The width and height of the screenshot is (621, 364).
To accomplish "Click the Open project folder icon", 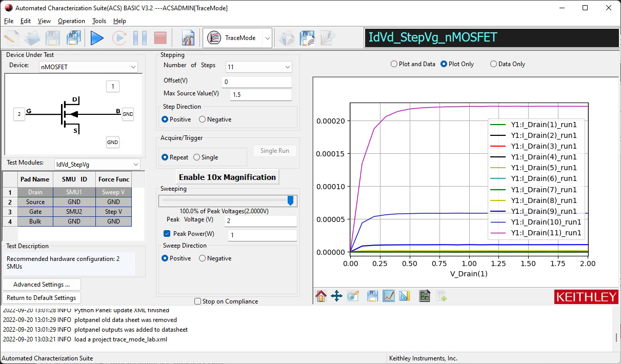I will click(33, 38).
